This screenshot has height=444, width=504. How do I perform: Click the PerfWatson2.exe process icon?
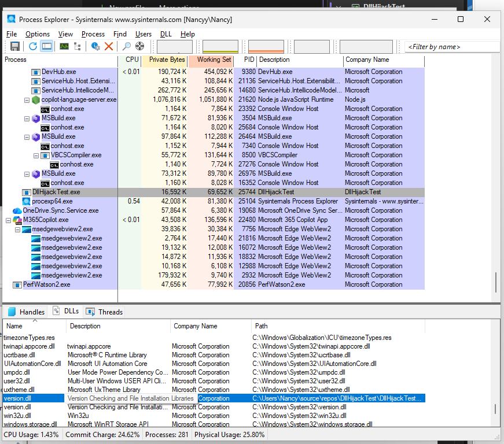click(x=17, y=285)
